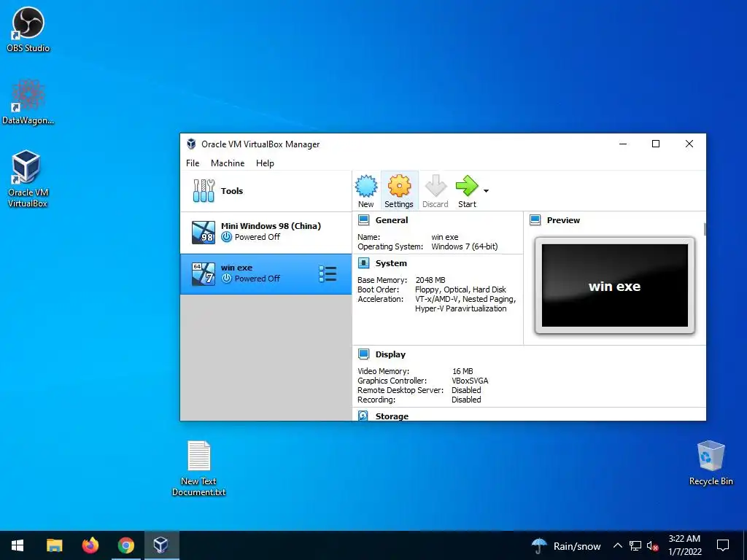Click the VirtualBox title bar app icon

pyautogui.click(x=191, y=144)
